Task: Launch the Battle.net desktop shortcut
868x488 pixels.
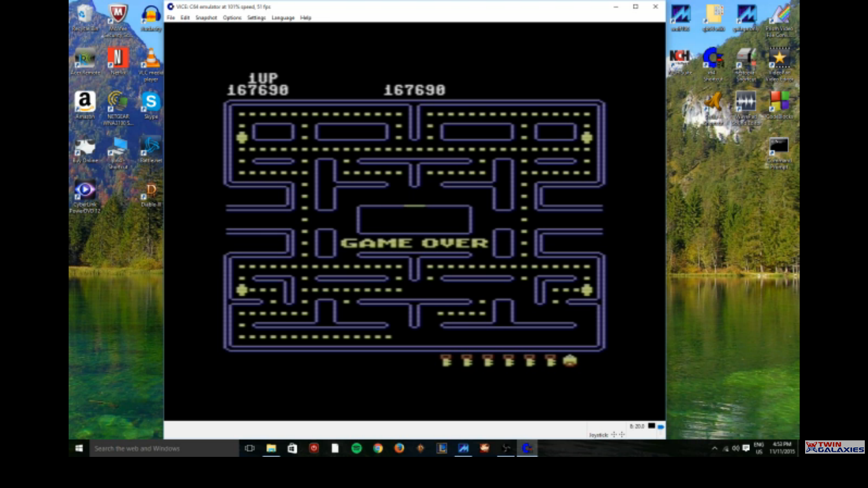Action: pyautogui.click(x=151, y=149)
